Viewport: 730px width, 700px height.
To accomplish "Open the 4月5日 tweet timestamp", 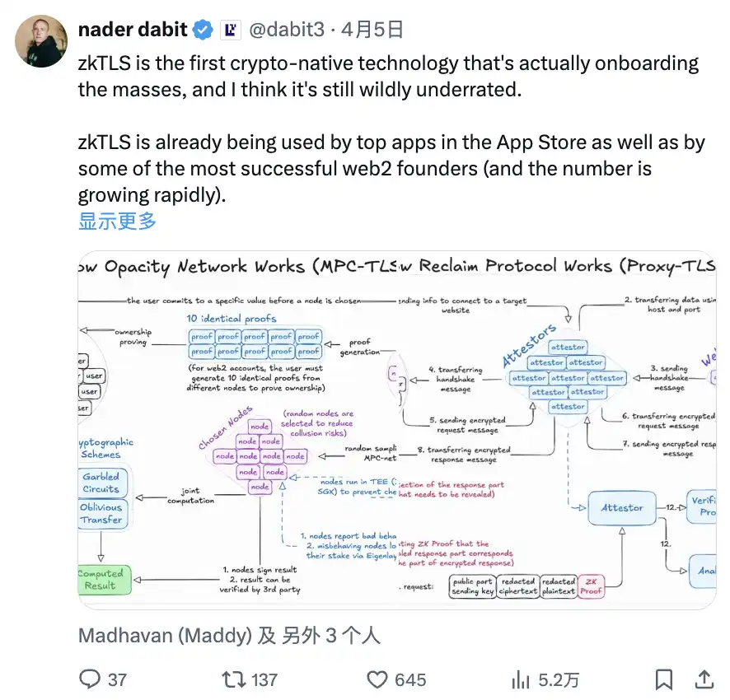I will [372, 30].
